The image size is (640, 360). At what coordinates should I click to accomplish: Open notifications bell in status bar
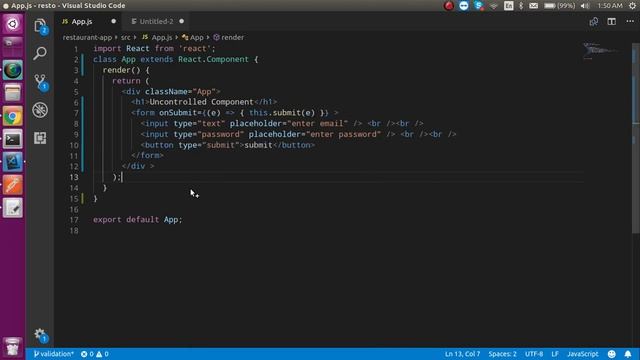click(x=628, y=354)
